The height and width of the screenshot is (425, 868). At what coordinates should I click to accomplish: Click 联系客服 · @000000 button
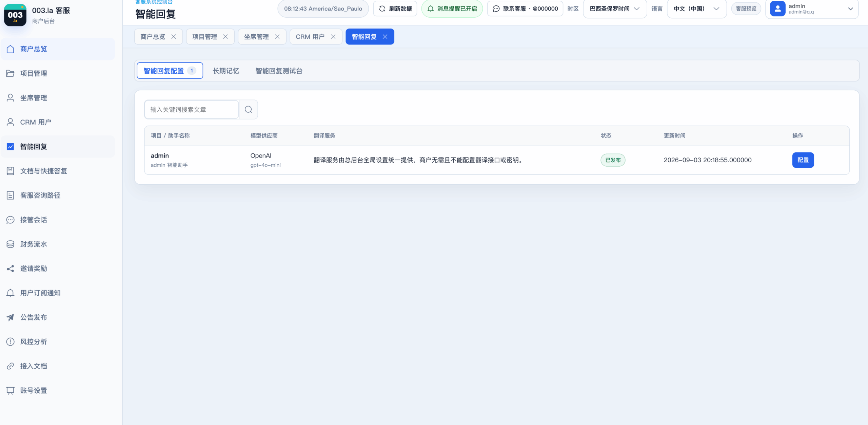[x=525, y=8]
